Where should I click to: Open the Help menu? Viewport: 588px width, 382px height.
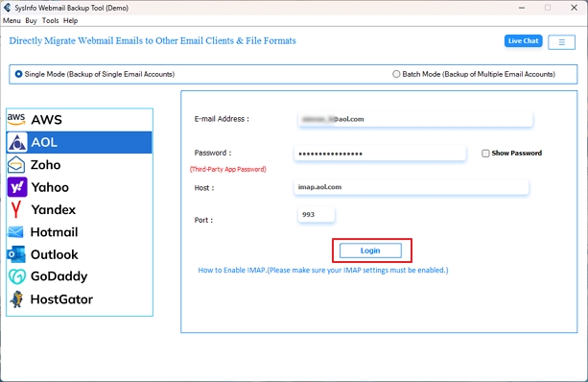(x=70, y=21)
